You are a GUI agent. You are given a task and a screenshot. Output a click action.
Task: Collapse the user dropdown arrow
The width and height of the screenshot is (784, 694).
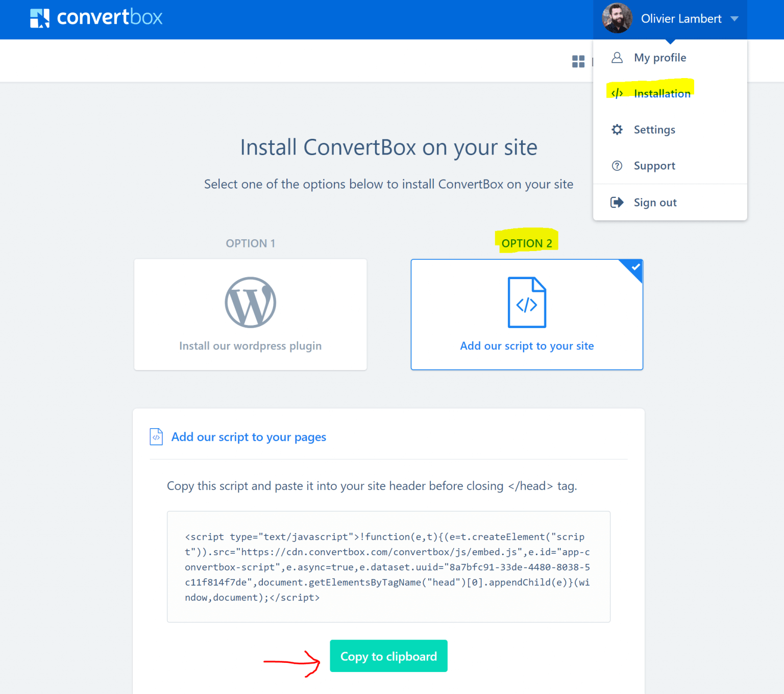734,19
